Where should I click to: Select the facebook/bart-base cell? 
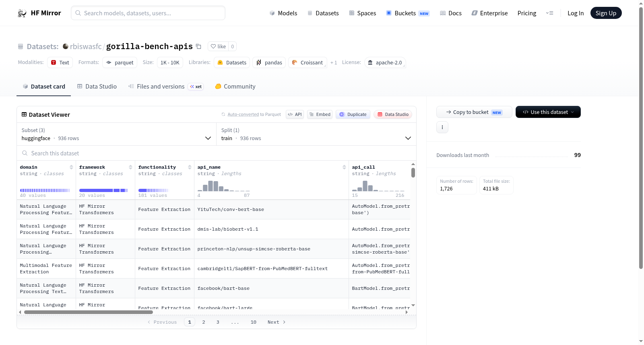pyautogui.click(x=271, y=288)
